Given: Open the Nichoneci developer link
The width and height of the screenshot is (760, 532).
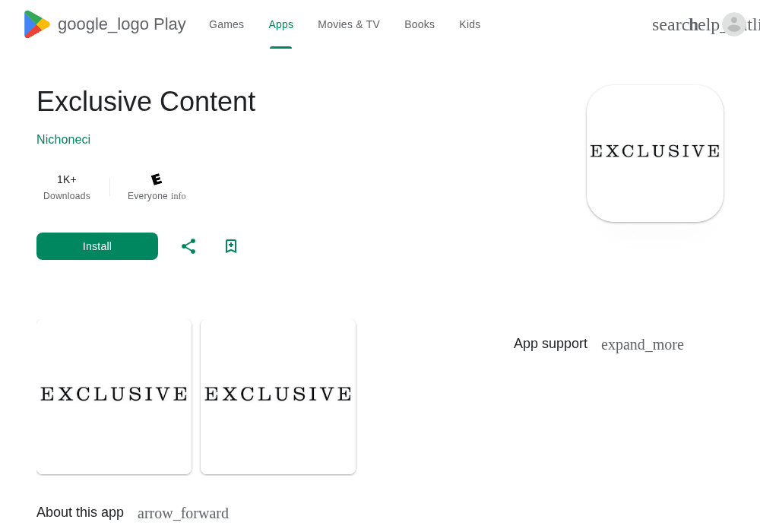Looking at the screenshot, I should pyautogui.click(x=64, y=140).
